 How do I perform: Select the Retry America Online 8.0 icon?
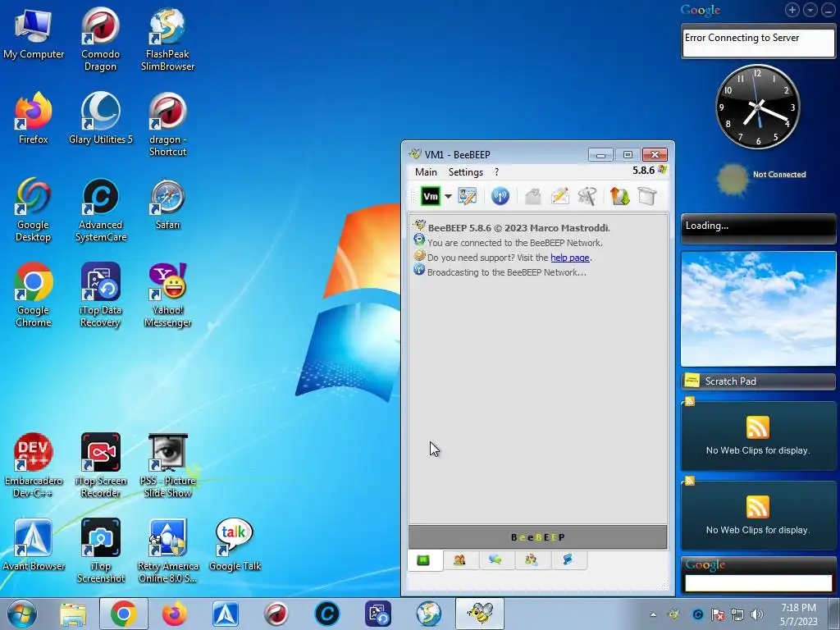167,550
